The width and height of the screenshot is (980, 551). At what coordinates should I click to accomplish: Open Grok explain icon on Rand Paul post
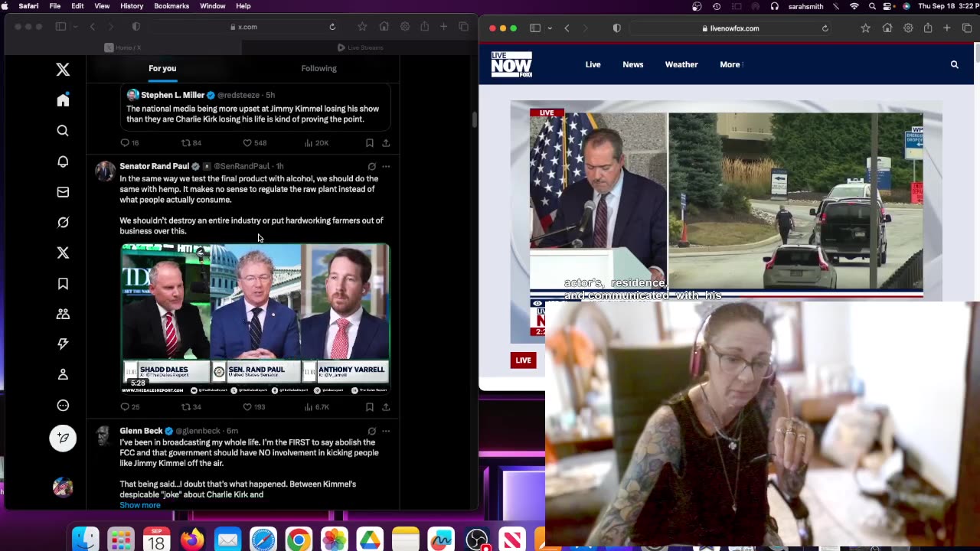point(371,166)
